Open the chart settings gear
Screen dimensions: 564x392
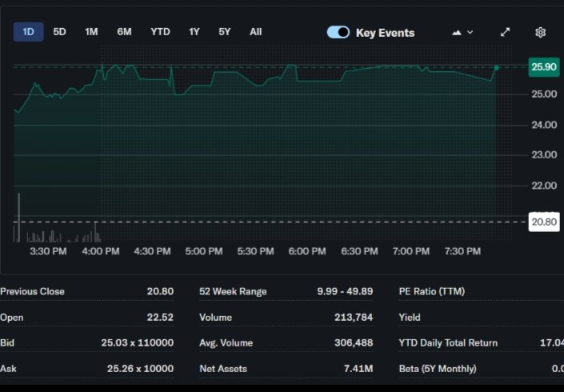click(x=540, y=32)
